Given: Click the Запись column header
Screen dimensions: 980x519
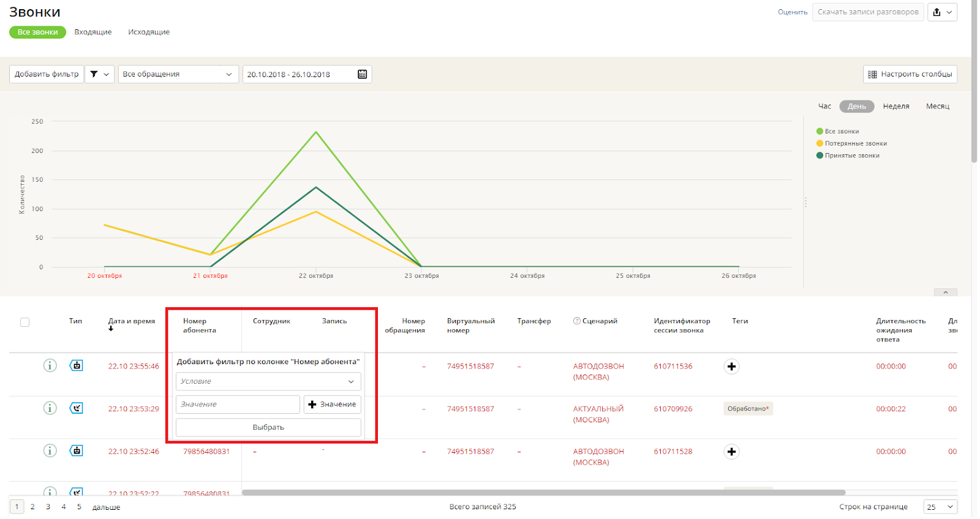Looking at the screenshot, I should (x=334, y=321).
